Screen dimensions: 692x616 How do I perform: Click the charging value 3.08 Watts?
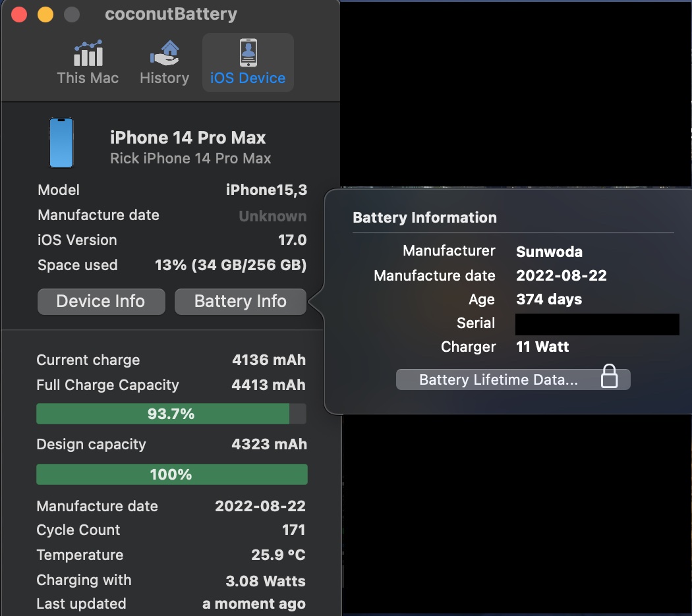point(265,580)
